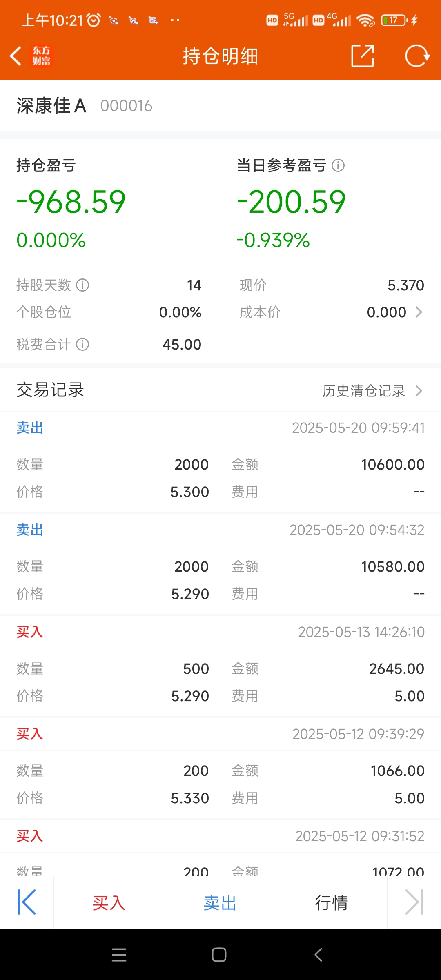Tap the refresh icon in header

tap(417, 56)
